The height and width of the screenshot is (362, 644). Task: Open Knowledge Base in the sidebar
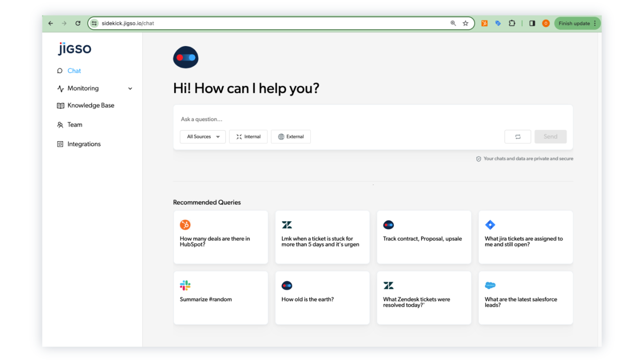pyautogui.click(x=91, y=105)
